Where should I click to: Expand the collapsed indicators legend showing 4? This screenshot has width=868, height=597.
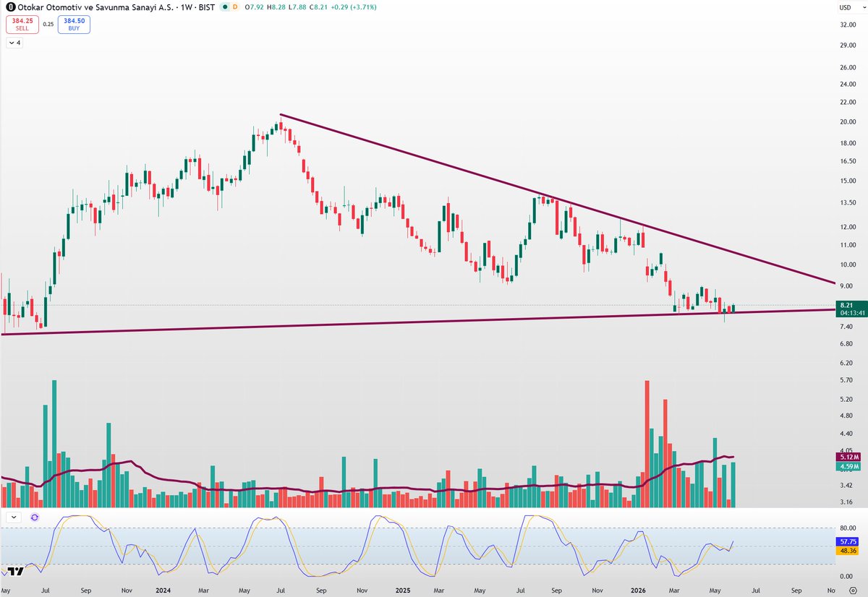pos(14,43)
